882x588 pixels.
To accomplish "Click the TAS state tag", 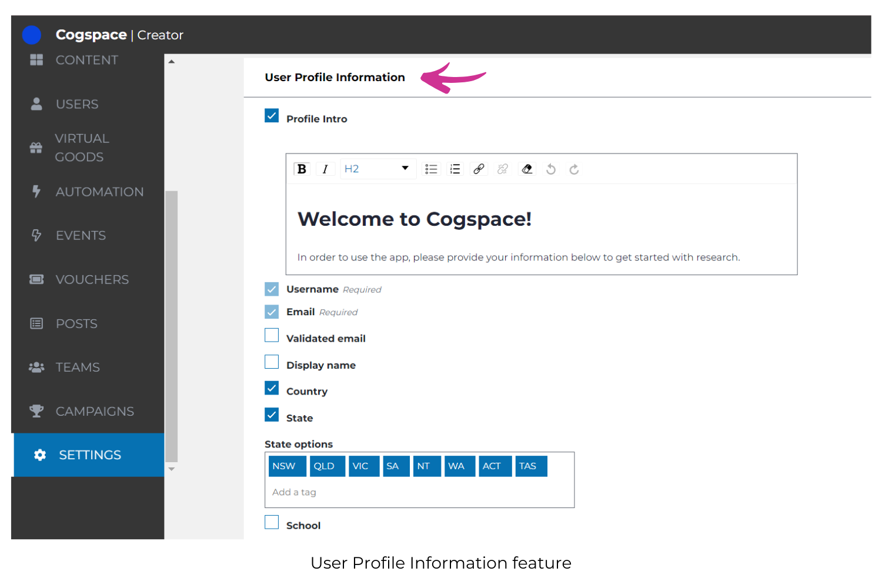I will click(x=532, y=466).
